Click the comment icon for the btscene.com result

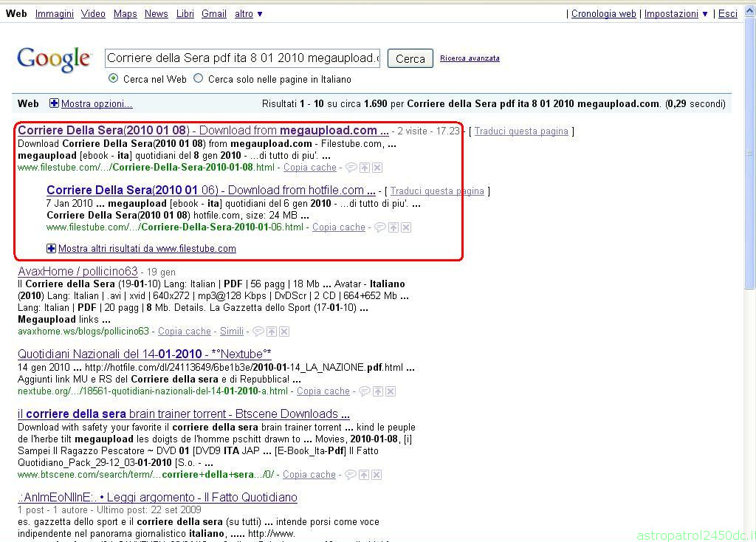351,475
